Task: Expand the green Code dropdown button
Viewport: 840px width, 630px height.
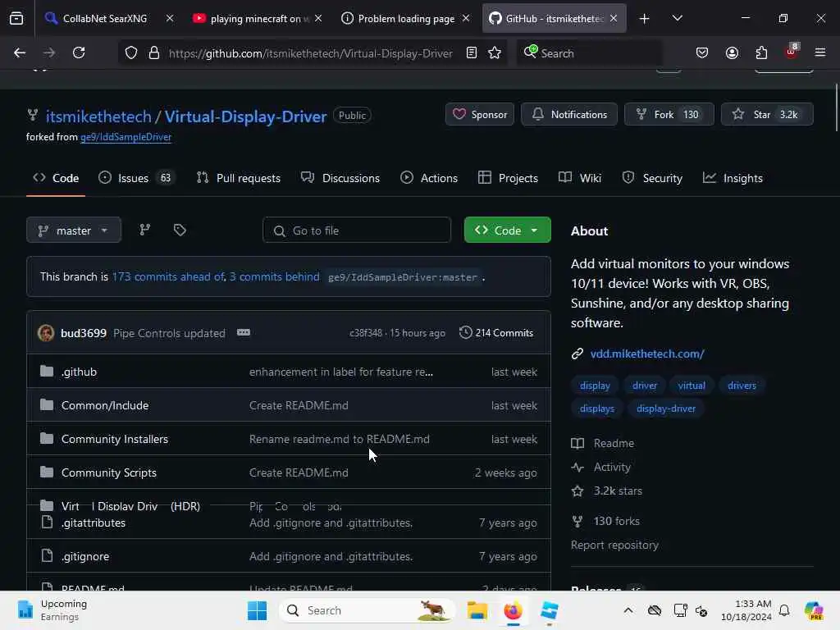Action: point(507,230)
